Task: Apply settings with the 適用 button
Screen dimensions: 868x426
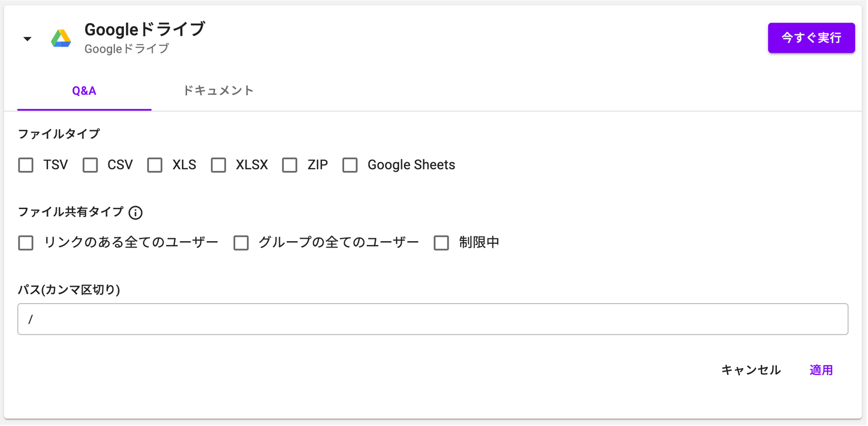Action: tap(821, 370)
